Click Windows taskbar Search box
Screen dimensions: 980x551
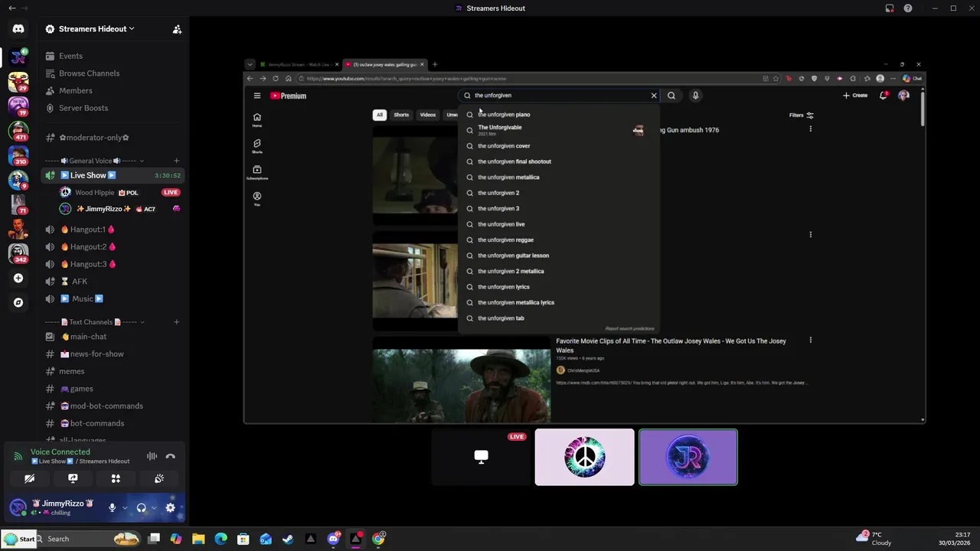pyautogui.click(x=89, y=539)
